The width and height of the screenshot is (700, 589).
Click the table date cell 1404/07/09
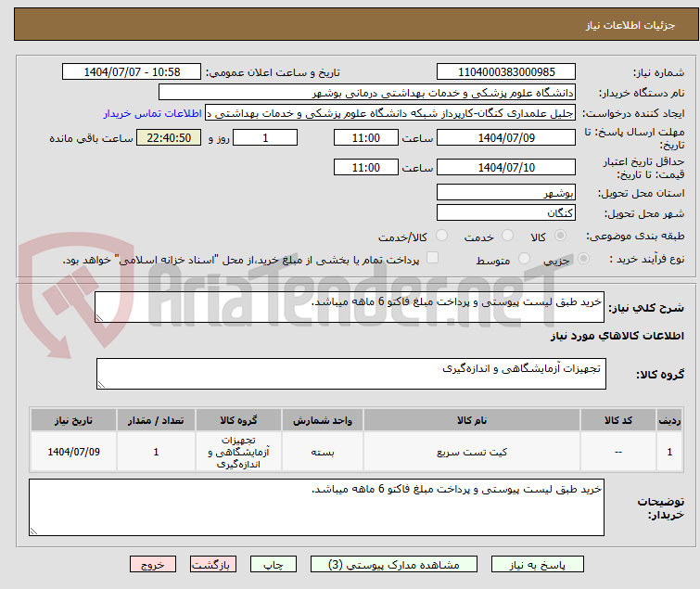pos(73,452)
